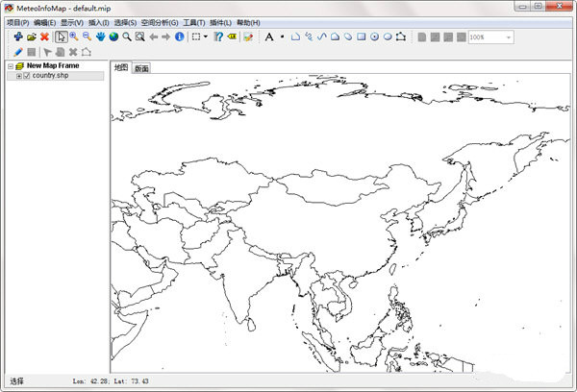The width and height of the screenshot is (577, 392).
Task: Remove layer with the red X icon
Action: (44, 37)
